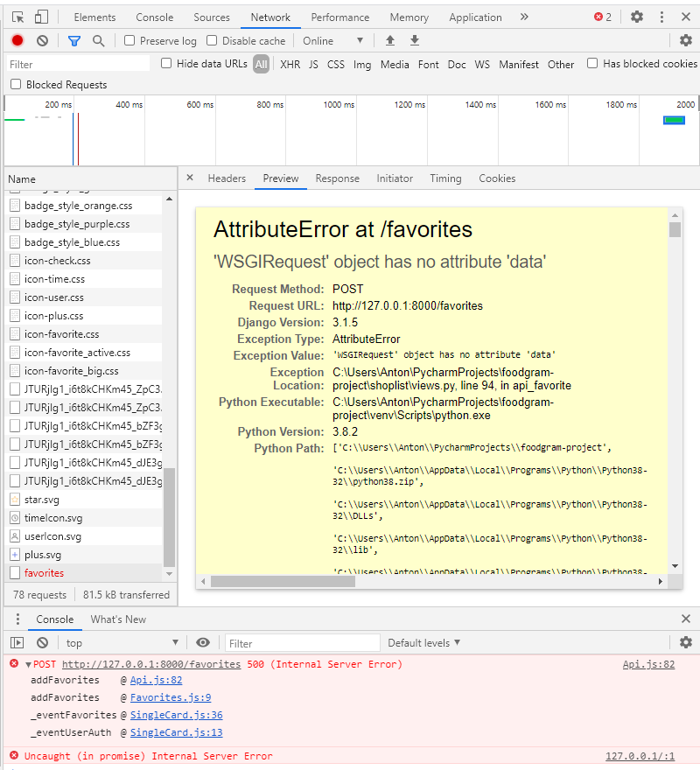Open the Response tab
700x770 pixels.
point(338,178)
